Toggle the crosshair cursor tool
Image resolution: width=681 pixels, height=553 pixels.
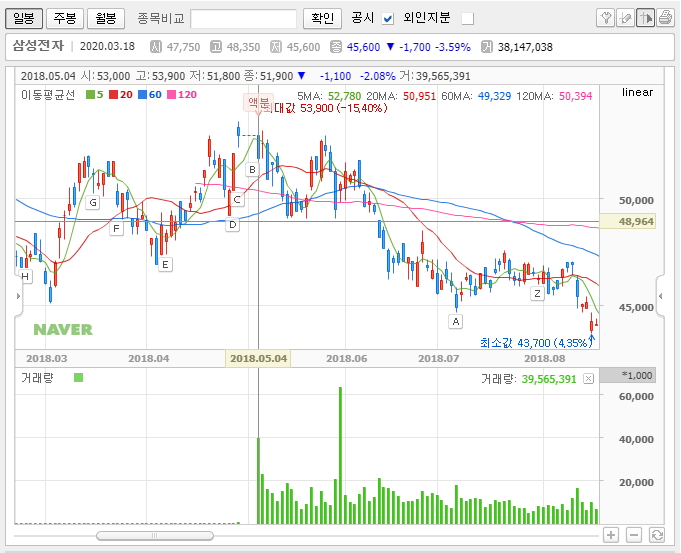(x=645, y=18)
